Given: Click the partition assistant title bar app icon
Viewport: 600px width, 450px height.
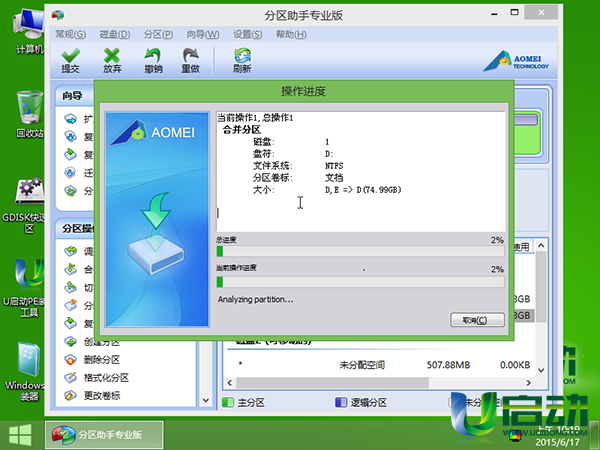Looking at the screenshot, I should [58, 15].
